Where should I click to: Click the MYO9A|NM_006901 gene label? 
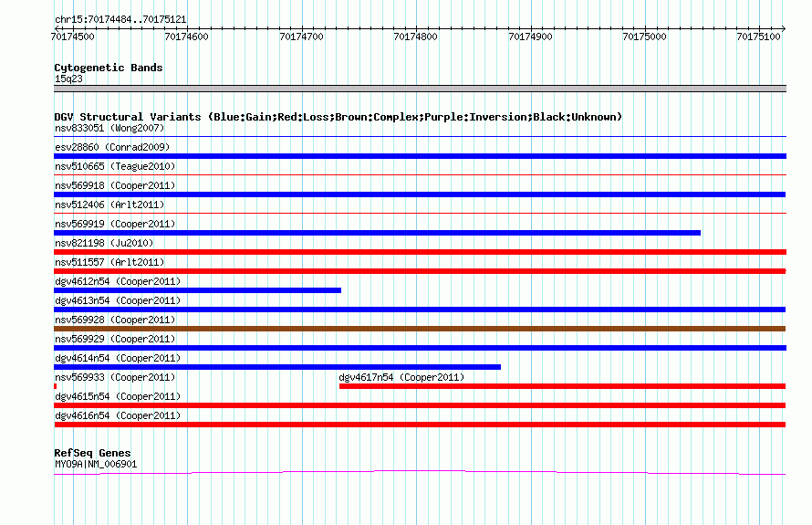coord(96,465)
